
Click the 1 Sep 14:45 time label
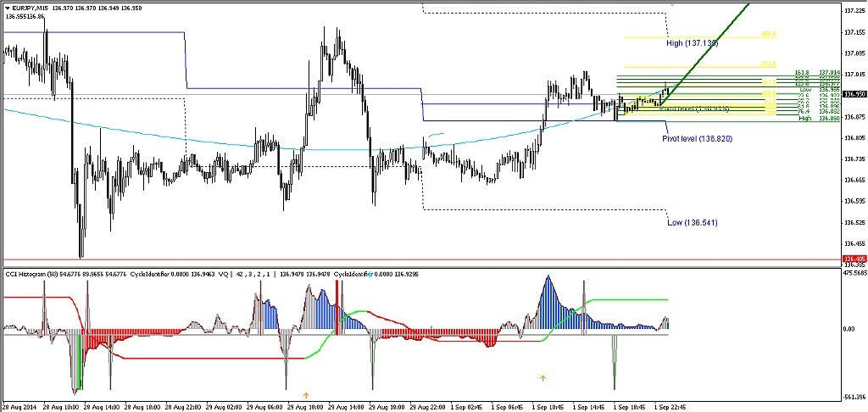pyautogui.click(x=591, y=407)
